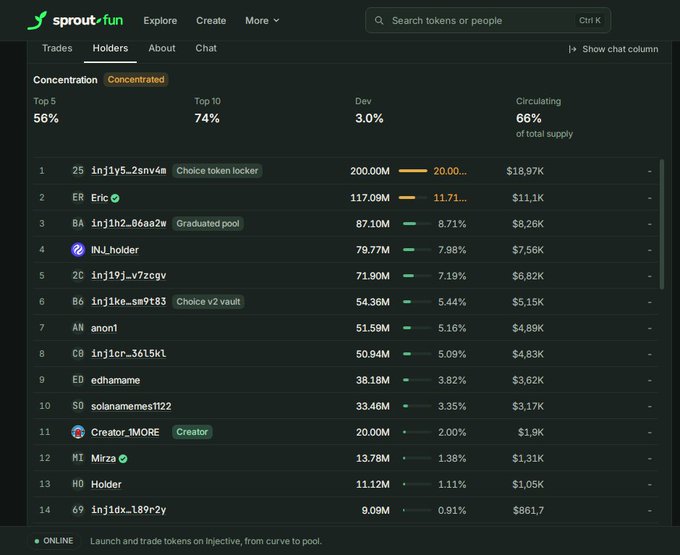Open holder inj1ke…sm9t83
Image resolution: width=680 pixels, height=555 pixels.
[x=128, y=301]
